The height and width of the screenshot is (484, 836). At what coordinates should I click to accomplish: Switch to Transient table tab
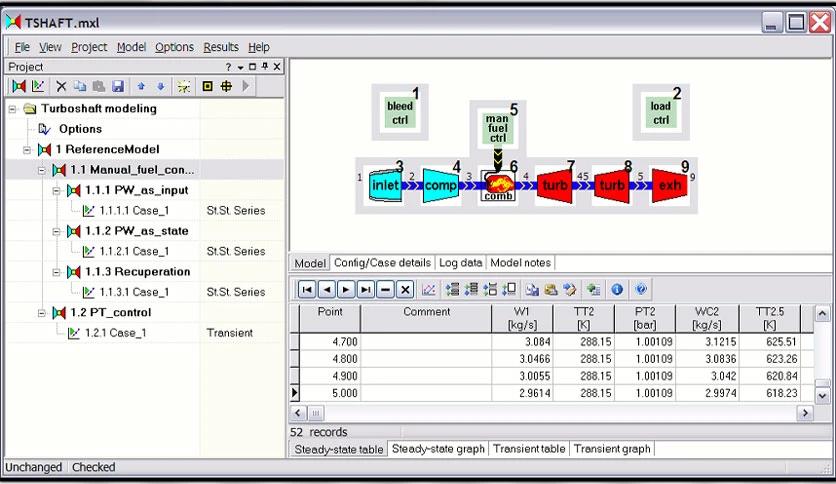pos(529,449)
